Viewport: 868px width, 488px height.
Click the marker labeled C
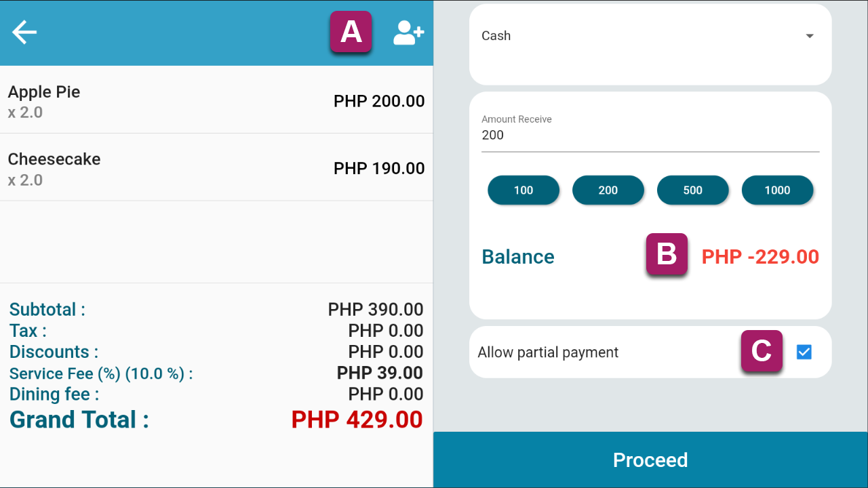(762, 351)
